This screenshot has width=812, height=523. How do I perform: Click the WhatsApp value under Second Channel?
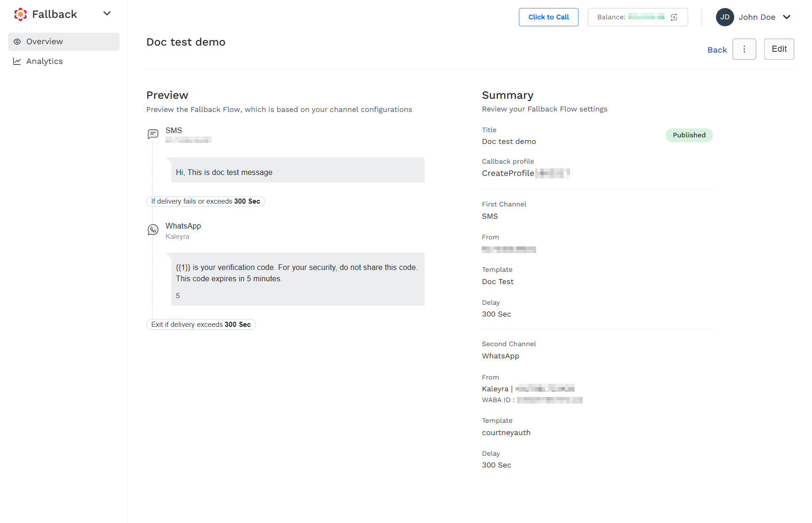coord(500,356)
